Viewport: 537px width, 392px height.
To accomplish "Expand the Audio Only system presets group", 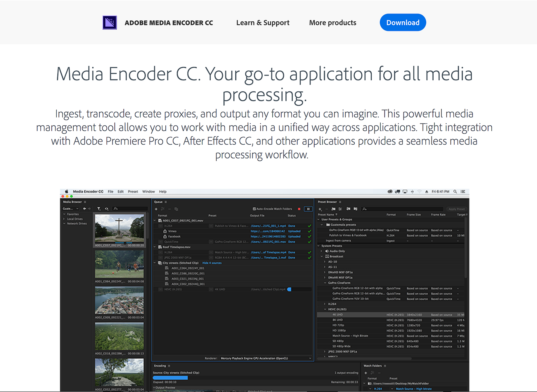I will pos(321,251).
